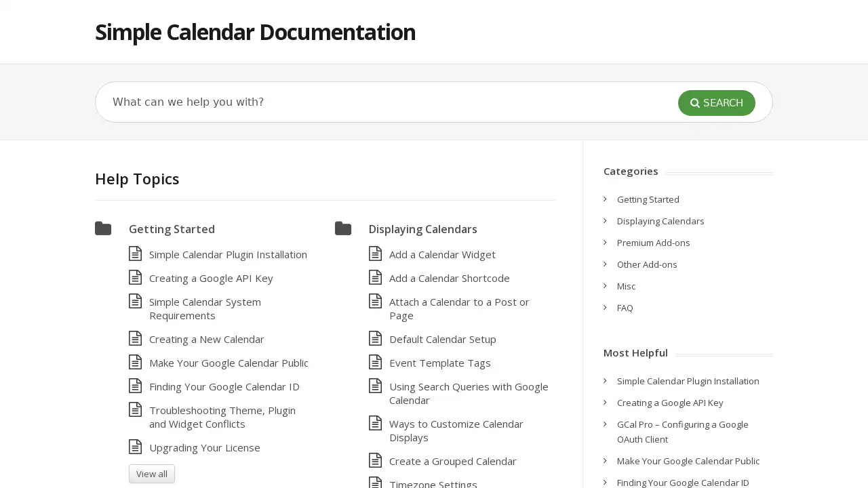Open Creating a Google API Key under Most Helpful
The height and width of the screenshot is (488, 868).
tap(670, 403)
